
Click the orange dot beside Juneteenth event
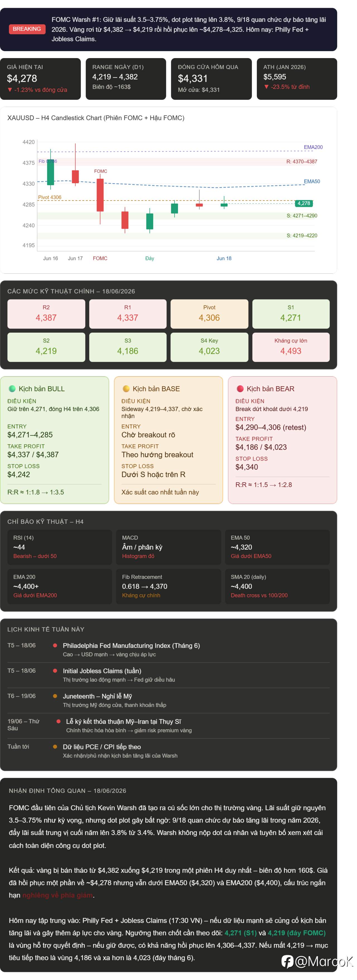(x=55, y=696)
